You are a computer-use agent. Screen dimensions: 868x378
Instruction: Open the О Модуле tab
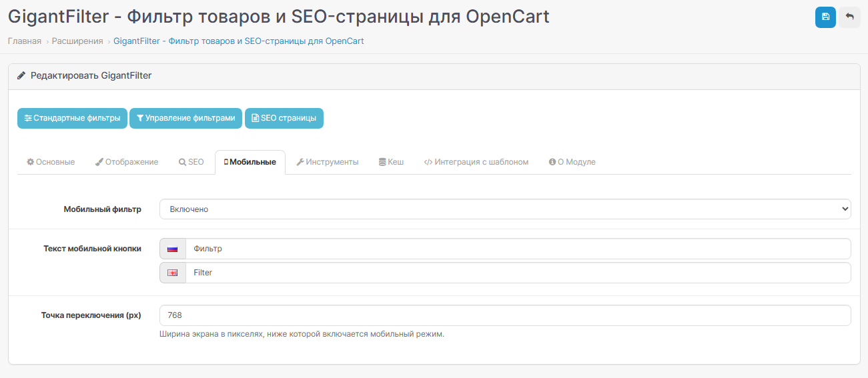[x=572, y=162]
